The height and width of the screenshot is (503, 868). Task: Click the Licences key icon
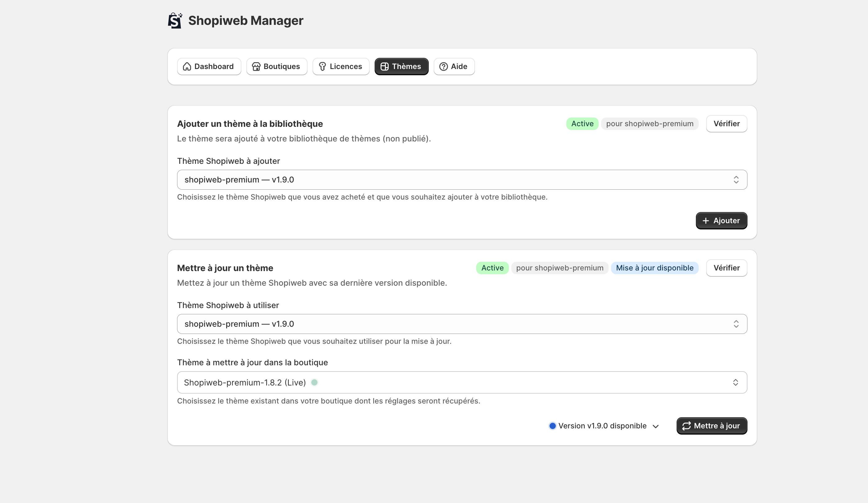pyautogui.click(x=322, y=67)
